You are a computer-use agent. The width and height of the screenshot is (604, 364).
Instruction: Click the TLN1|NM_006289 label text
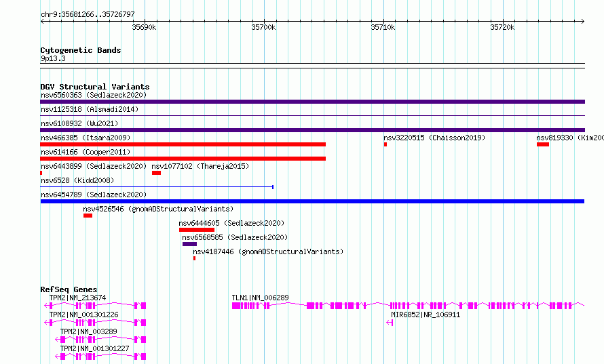pos(260,298)
